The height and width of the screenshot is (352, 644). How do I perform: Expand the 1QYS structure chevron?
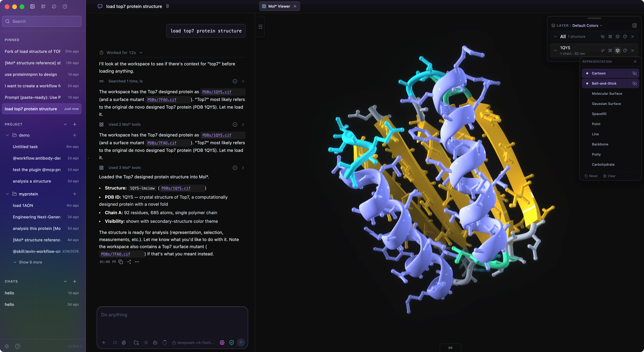(x=555, y=51)
